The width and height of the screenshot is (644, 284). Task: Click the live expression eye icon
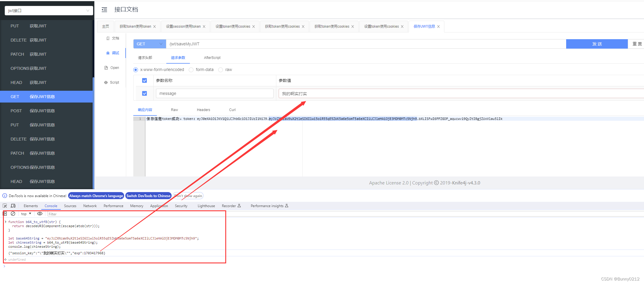(40, 214)
